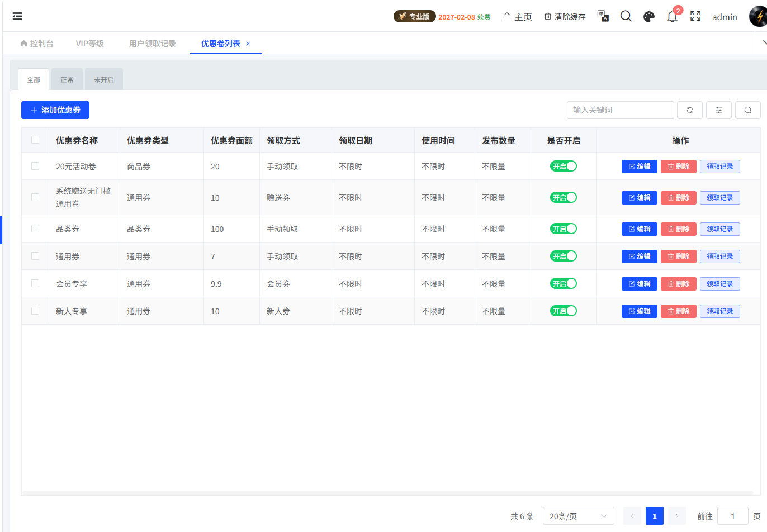Screen dimensions: 767x532
Task: Disable the 开启 switch for 20元活动卷
Action: coord(563,166)
